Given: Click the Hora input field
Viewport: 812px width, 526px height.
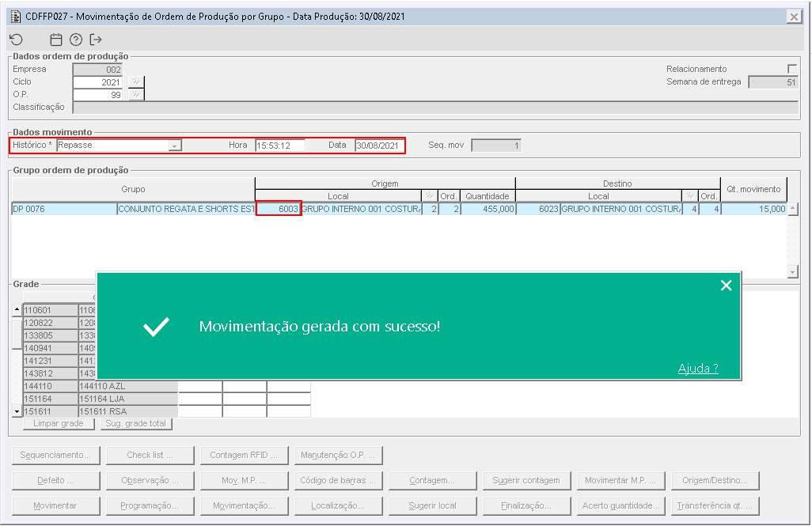Looking at the screenshot, I should [x=280, y=146].
